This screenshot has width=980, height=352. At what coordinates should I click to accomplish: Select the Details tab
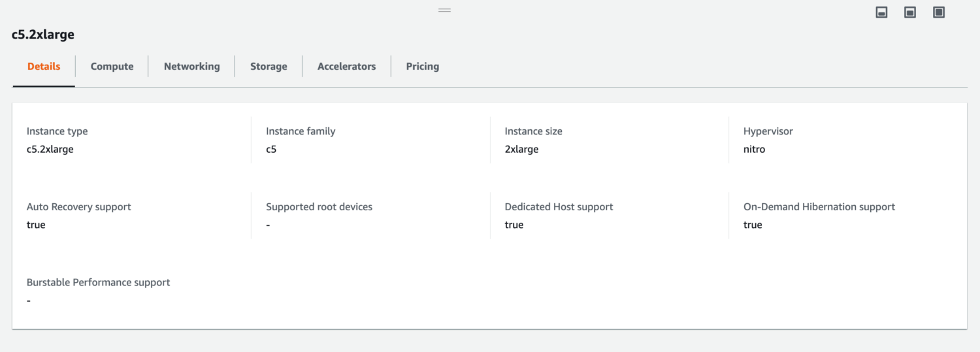44,67
